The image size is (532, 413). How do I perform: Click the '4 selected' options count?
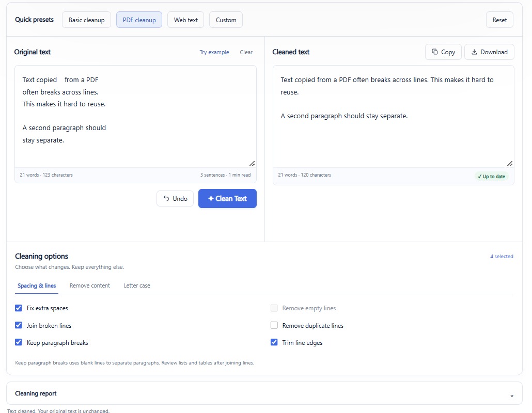pyautogui.click(x=502, y=257)
